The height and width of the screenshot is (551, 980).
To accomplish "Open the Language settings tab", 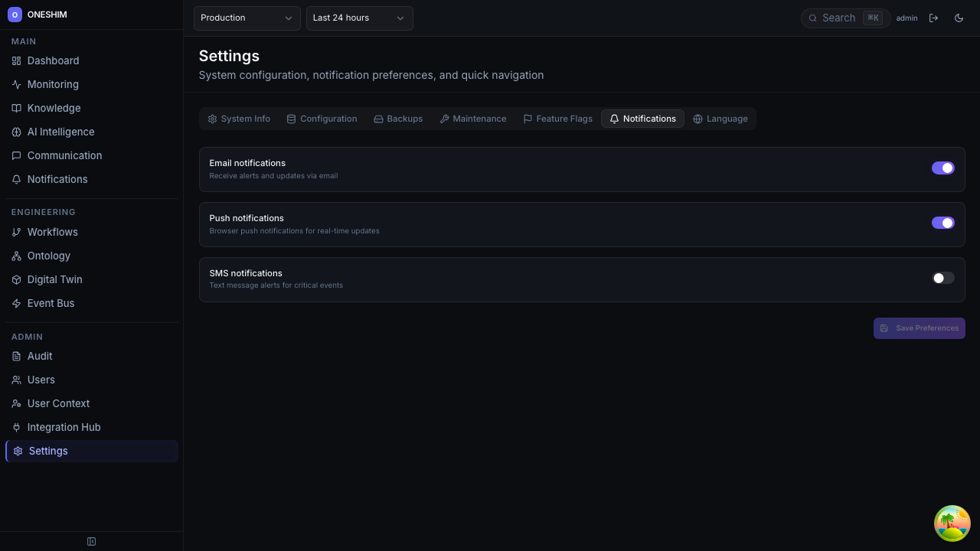I will point(720,119).
